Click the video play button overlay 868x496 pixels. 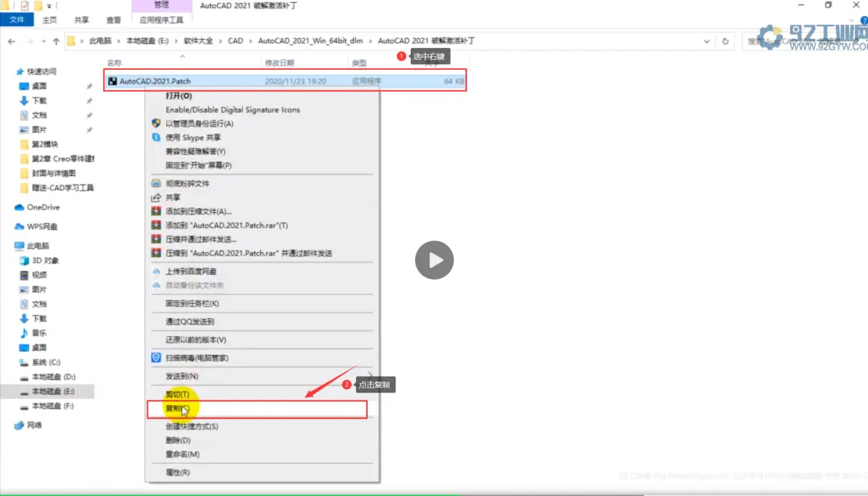(434, 259)
